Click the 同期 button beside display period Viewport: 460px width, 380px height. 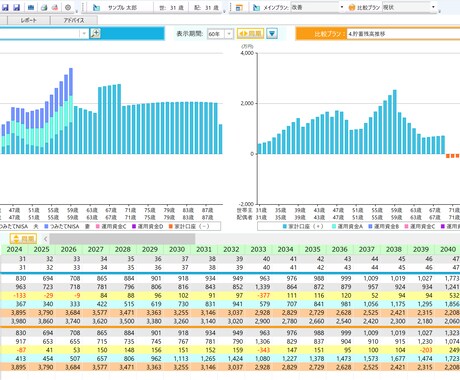click(x=250, y=33)
